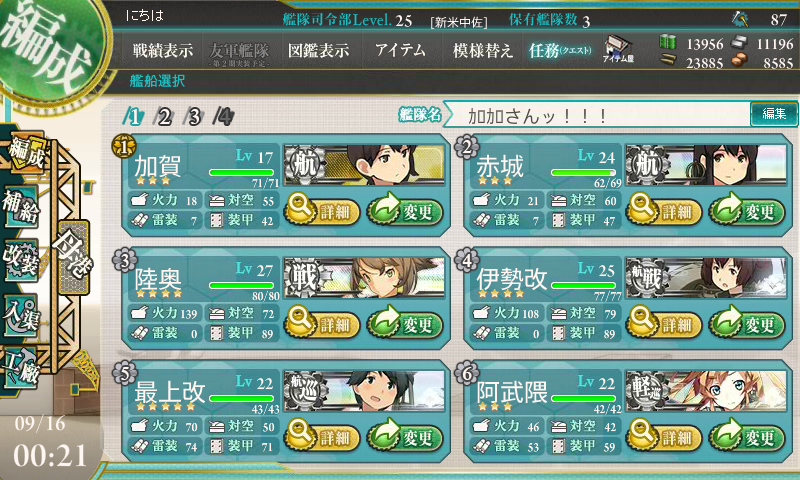Image resolution: width=800 pixels, height=480 pixels.
Task: Click the 母港 home port button
Action: [x=74, y=257]
